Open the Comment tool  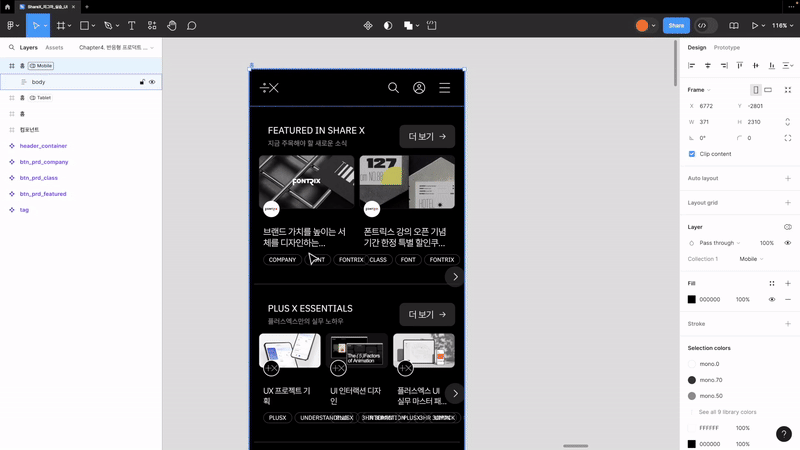[192, 26]
